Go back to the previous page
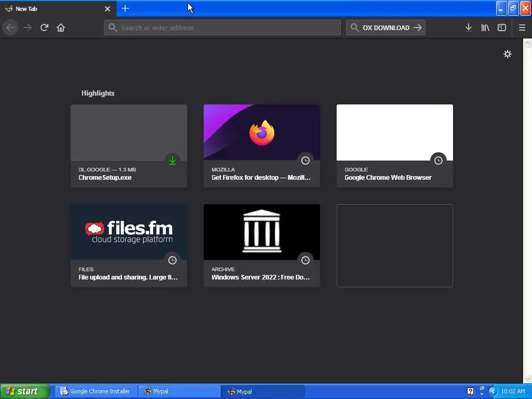The height and width of the screenshot is (399, 532). (10, 28)
